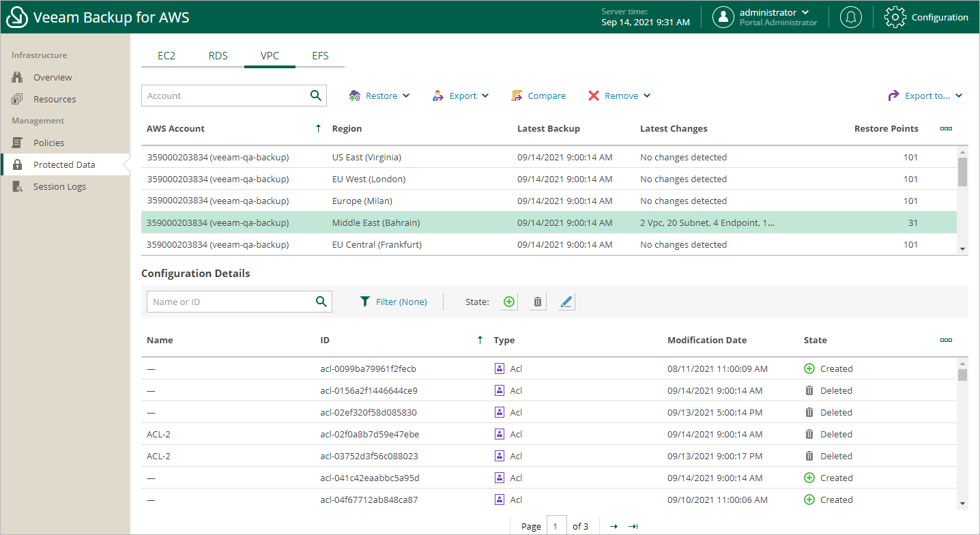Screen dimensions: 980x535
Task: Toggle the Deleted state filter
Action: [537, 301]
